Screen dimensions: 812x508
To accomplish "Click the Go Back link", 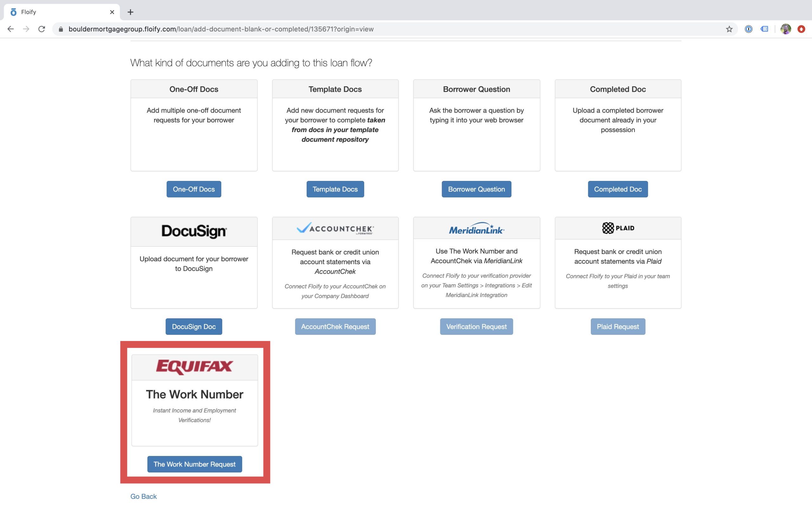I will (x=143, y=496).
